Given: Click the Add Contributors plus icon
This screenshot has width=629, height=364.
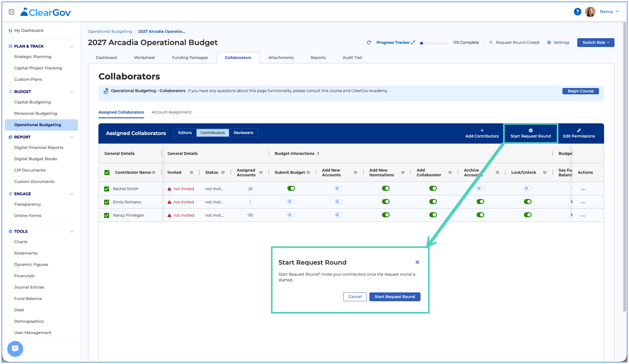Looking at the screenshot, I should 482,130.
